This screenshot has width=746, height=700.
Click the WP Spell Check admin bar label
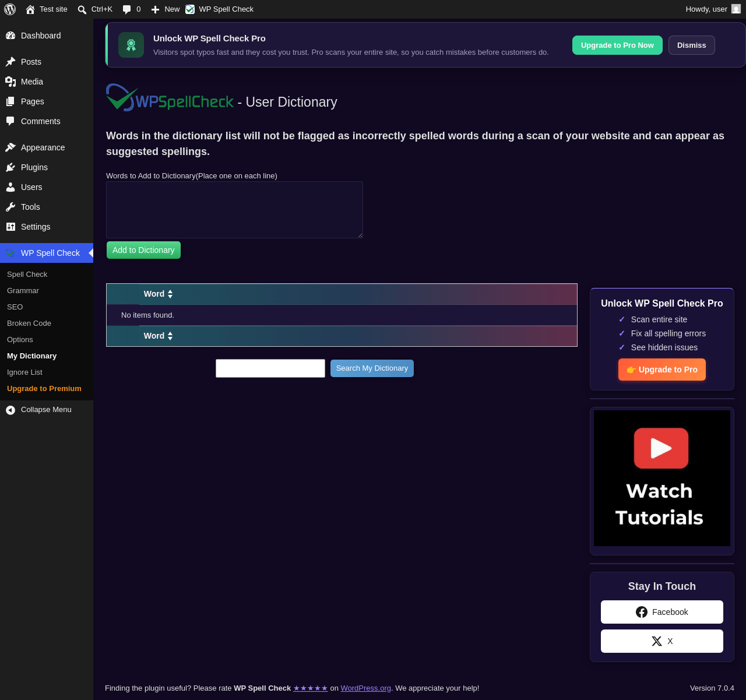point(226,9)
